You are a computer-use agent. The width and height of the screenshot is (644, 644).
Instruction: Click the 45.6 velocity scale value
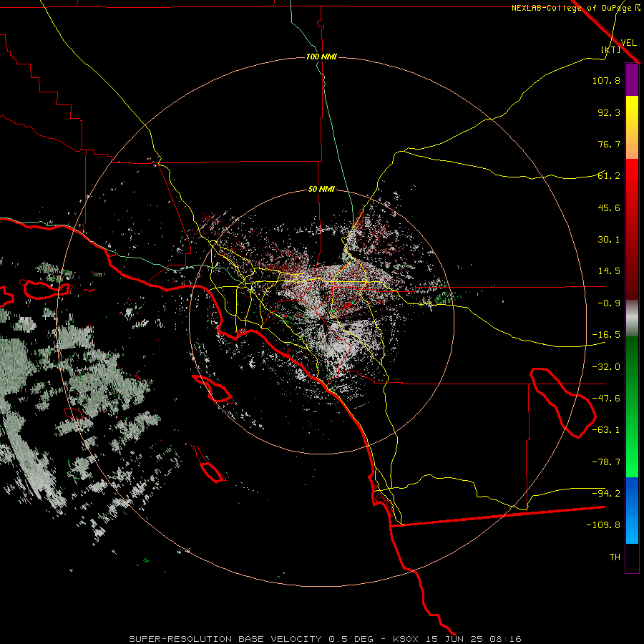point(609,208)
